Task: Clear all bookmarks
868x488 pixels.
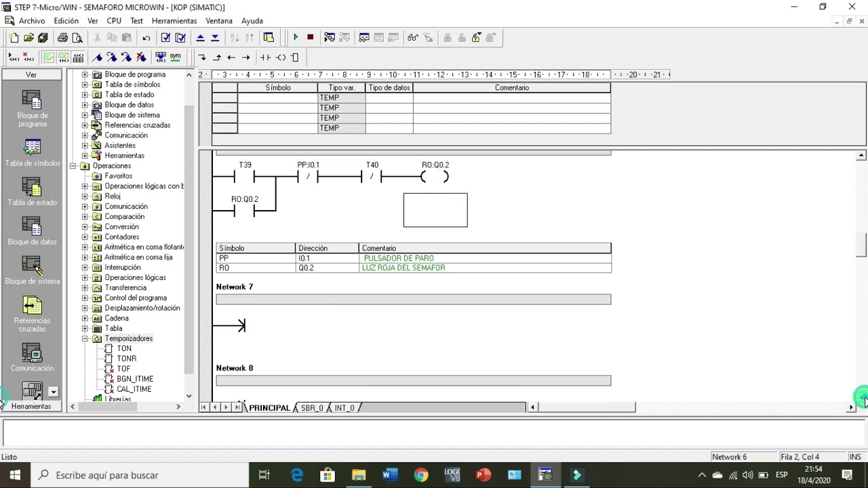Action: (141, 58)
